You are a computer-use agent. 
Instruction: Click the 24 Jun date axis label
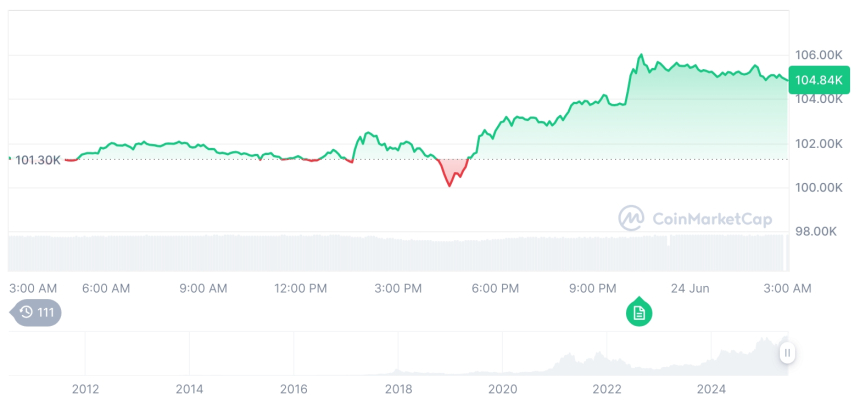coord(690,288)
